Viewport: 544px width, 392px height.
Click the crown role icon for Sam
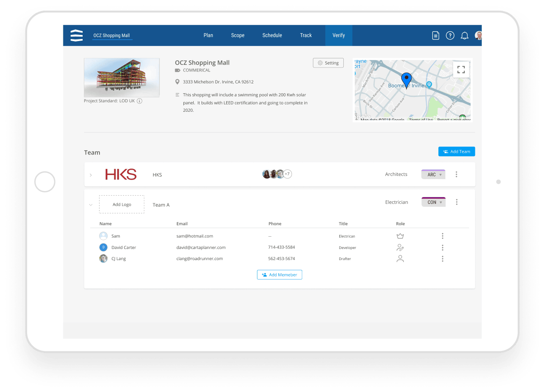pyautogui.click(x=400, y=236)
